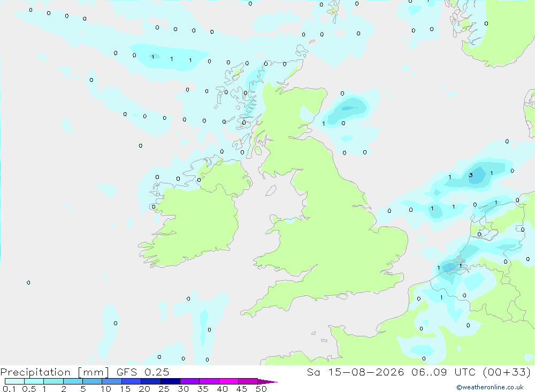This screenshot has width=535, height=392.
Task: Click the "0.5" legend scale label
Action: [29, 389]
